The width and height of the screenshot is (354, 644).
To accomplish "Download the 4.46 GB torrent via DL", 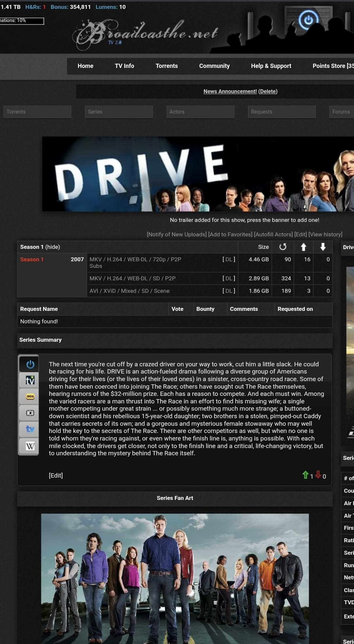I will coord(229,259).
